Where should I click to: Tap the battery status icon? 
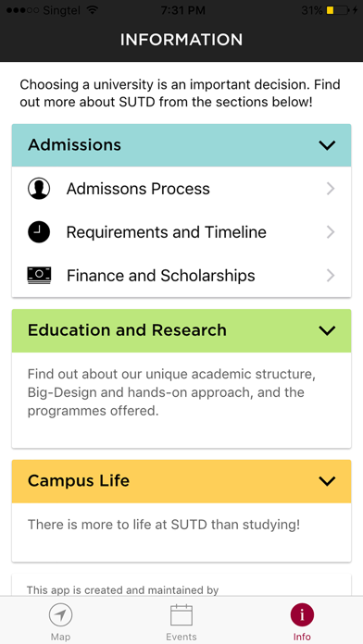pyautogui.click(x=337, y=11)
